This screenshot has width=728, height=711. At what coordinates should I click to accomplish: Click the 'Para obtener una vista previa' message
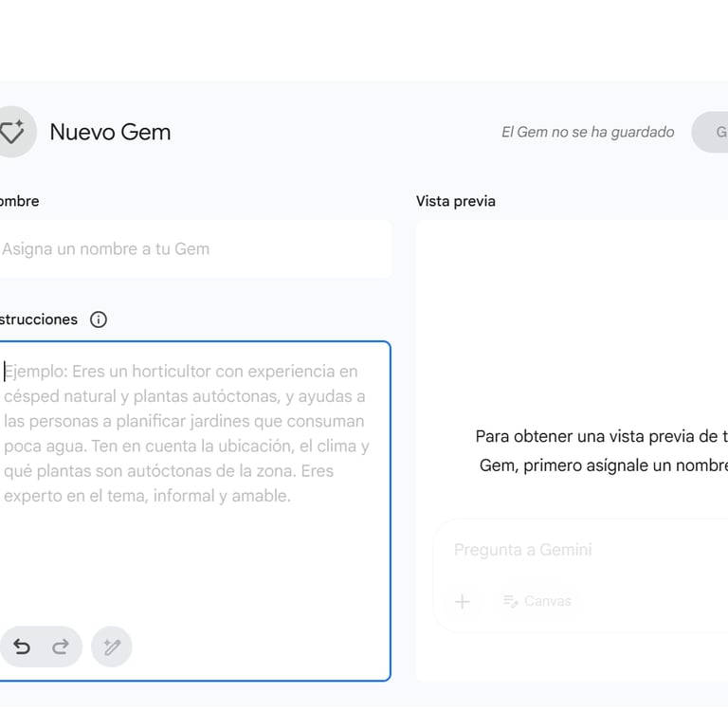(x=602, y=450)
